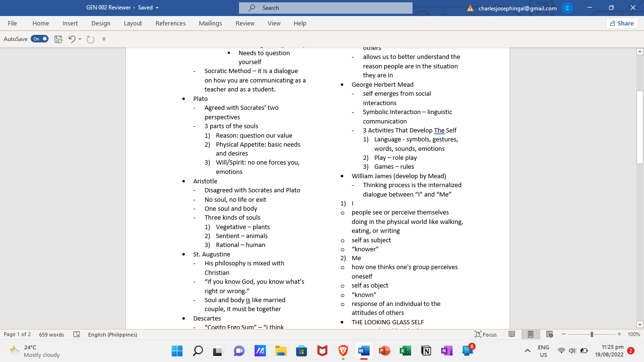Open the References ribbon tab
Viewport: 644px width, 362px height.
[x=171, y=23]
